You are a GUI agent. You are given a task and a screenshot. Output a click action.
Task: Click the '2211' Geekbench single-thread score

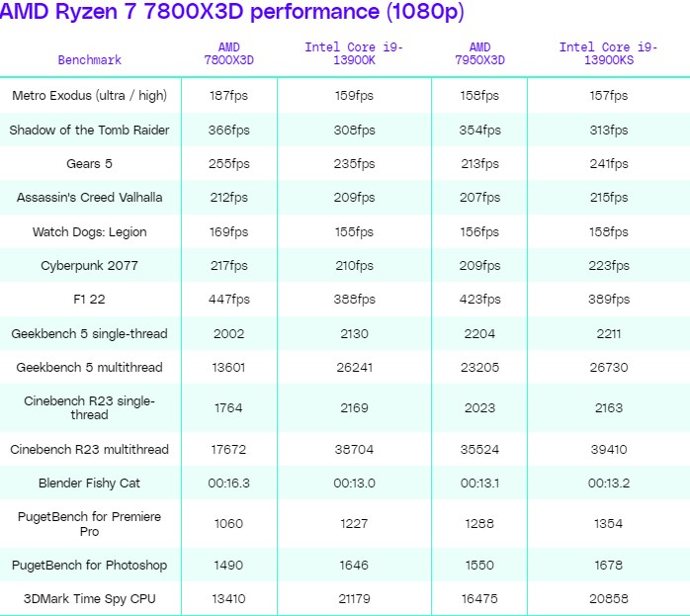[x=609, y=333]
